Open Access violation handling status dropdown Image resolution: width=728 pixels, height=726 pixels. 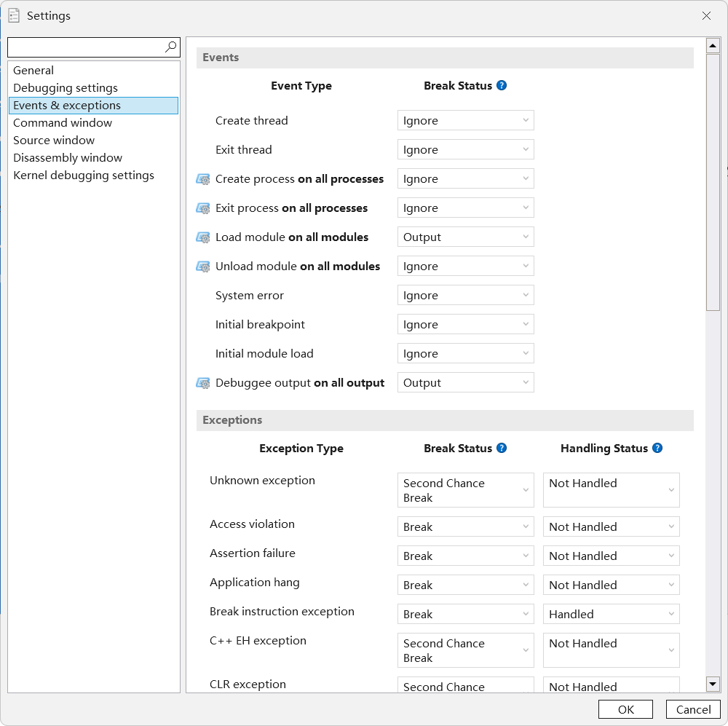(x=612, y=526)
